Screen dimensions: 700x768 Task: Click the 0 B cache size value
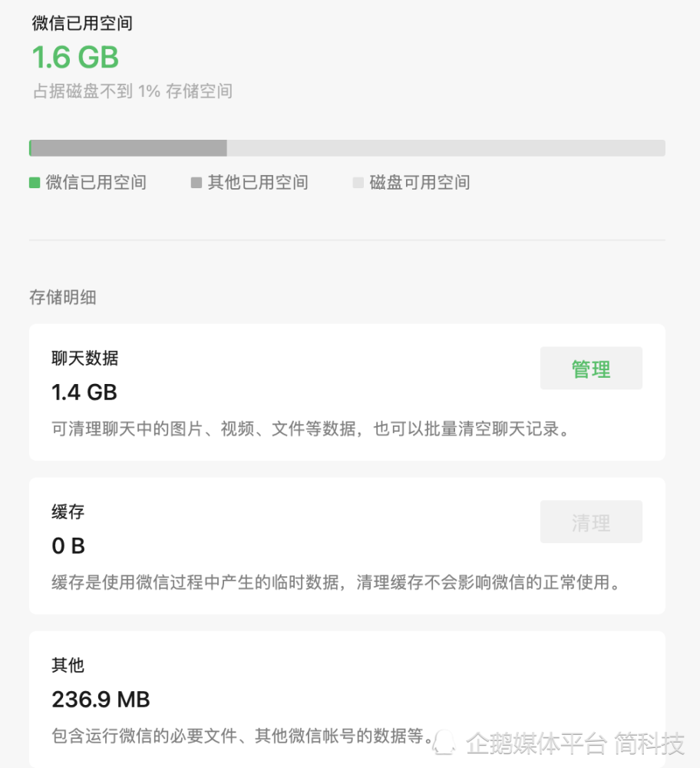pos(68,546)
